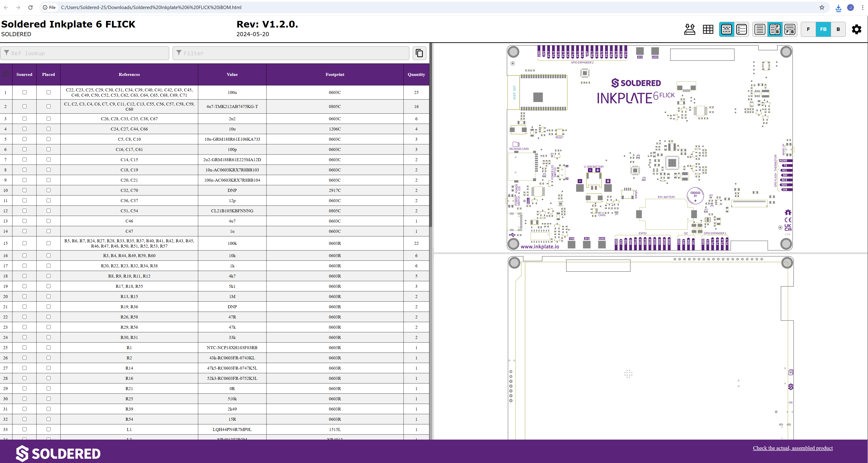868x463 pixels.
Task: Open column visibility menu in table header
Action: point(6,74)
